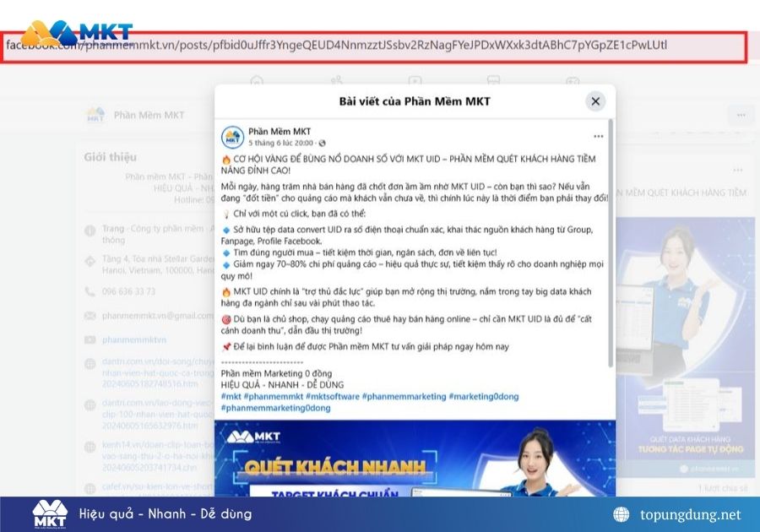
Task: Click the Phần Mềm MKT avatar in the post
Action: click(233, 137)
